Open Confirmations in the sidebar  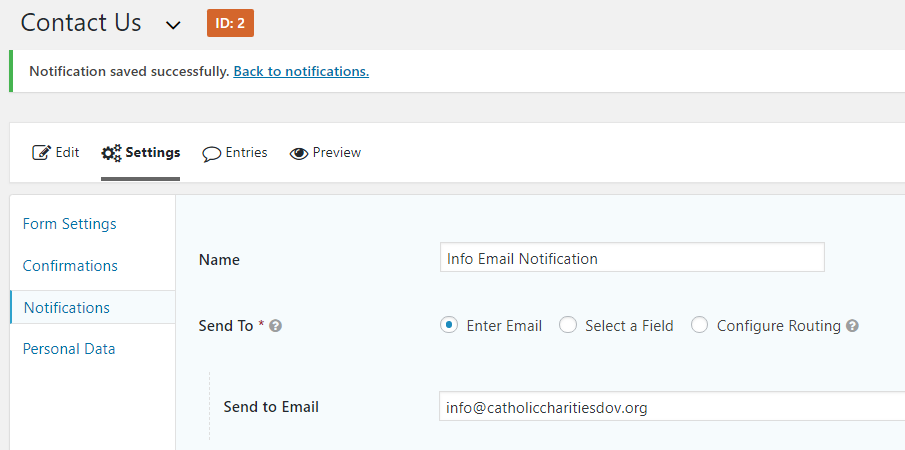pos(70,266)
